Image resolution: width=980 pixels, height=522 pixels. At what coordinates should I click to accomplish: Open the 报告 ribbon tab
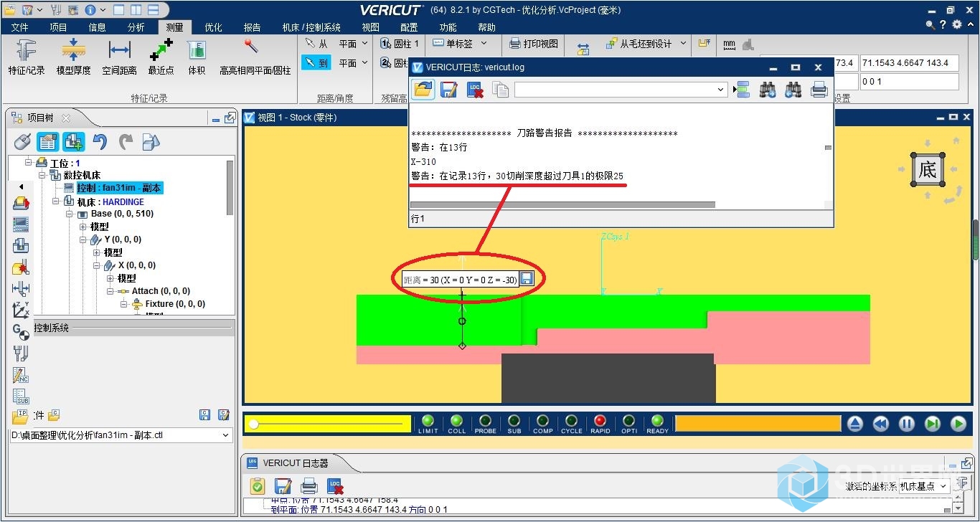pos(252,27)
